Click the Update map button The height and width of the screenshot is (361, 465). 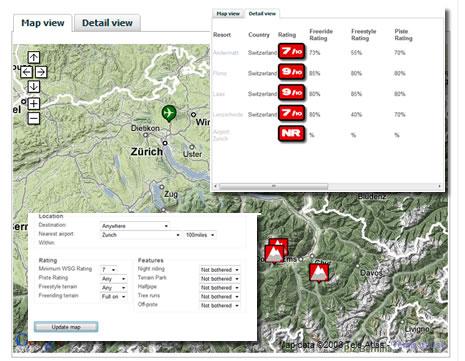(x=66, y=327)
